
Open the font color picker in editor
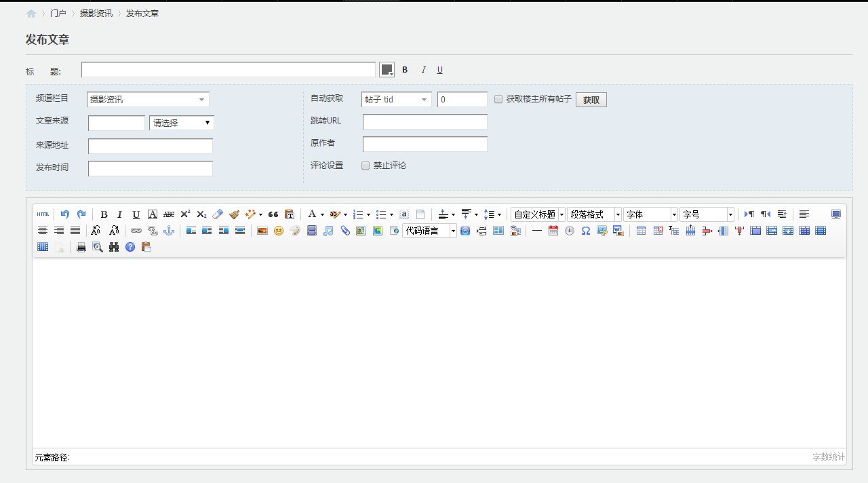[312, 214]
